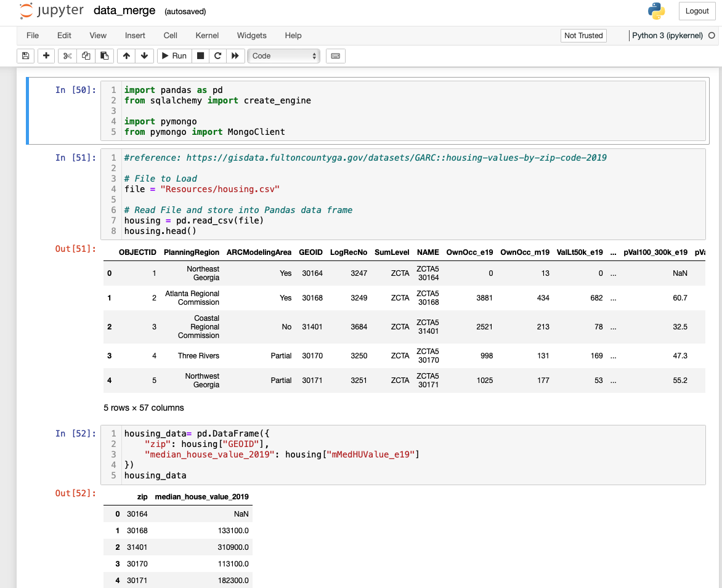
Task: Open the Cell menu
Action: [x=170, y=36]
